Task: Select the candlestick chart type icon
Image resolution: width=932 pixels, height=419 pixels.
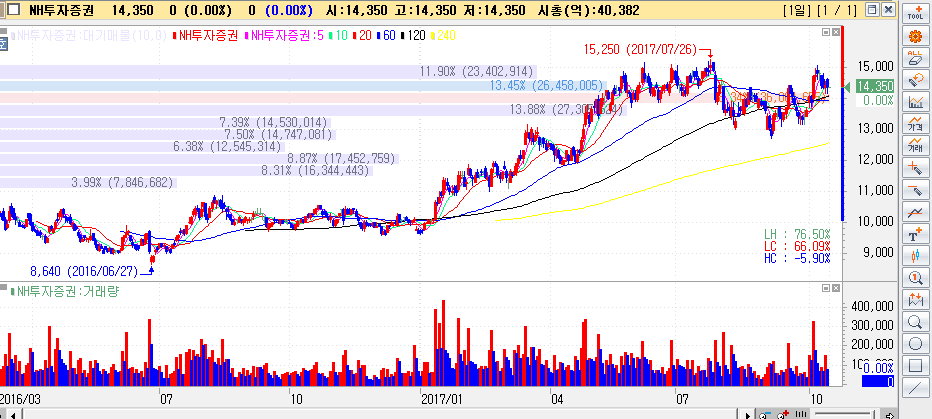Action: pos(915,256)
